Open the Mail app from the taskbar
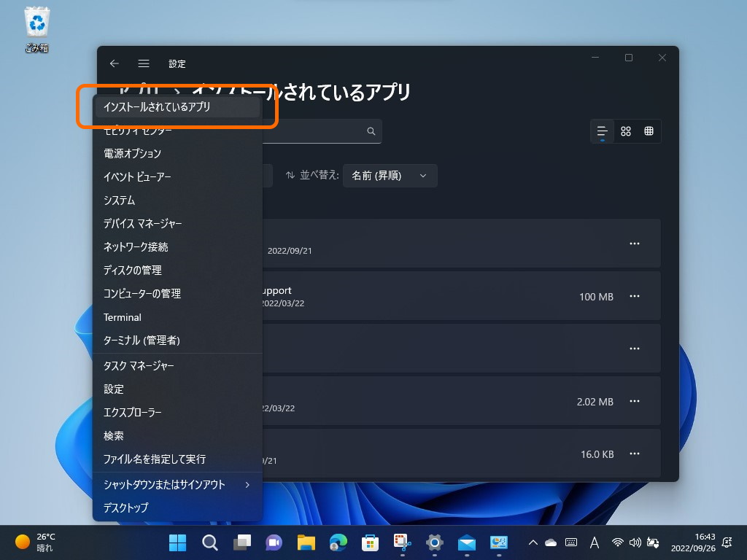The height and width of the screenshot is (560, 747). point(466,542)
